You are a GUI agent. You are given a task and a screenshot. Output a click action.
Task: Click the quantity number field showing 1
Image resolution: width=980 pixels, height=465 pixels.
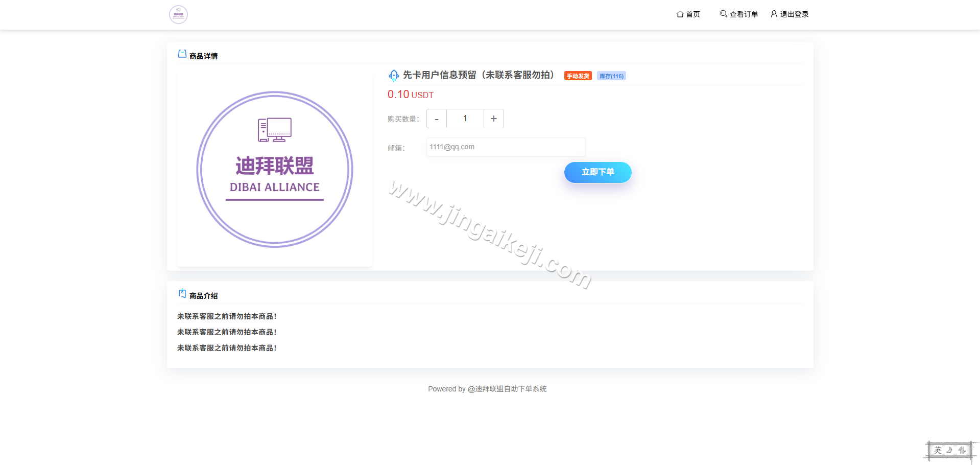[x=465, y=118]
